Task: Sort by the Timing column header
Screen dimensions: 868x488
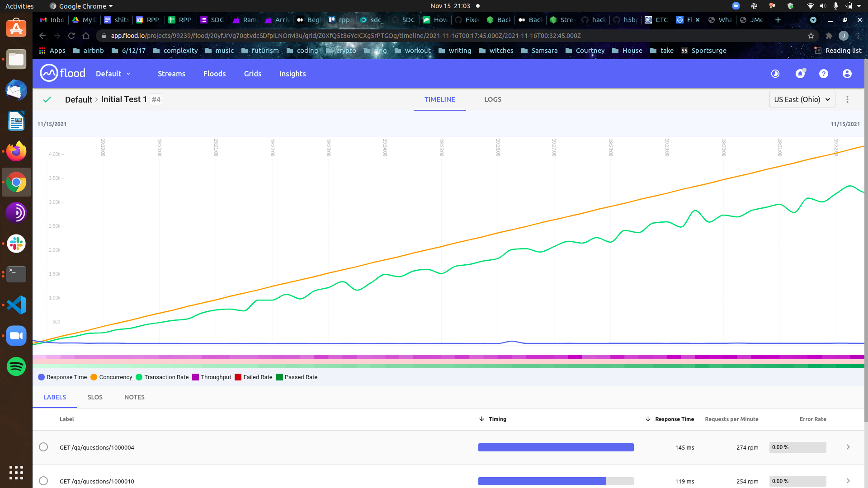Action: (492, 419)
